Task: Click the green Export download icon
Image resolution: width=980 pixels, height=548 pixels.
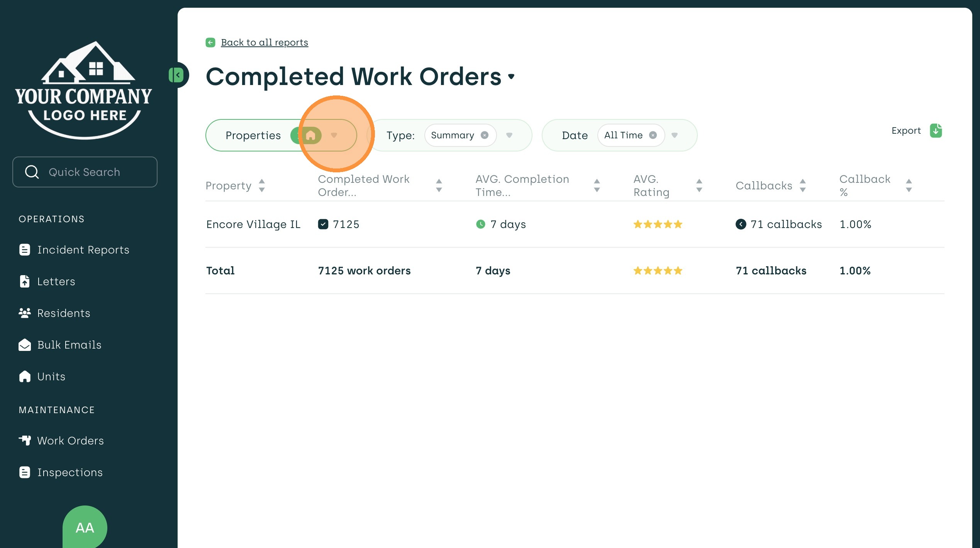Action: click(936, 131)
